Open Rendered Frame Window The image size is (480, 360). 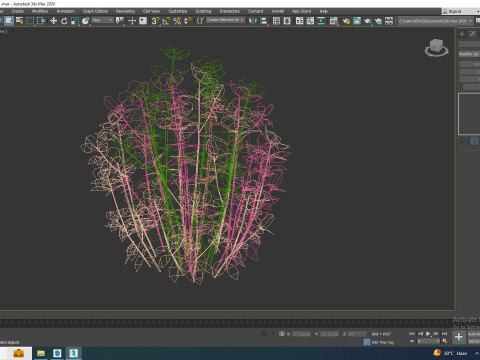(x=357, y=21)
